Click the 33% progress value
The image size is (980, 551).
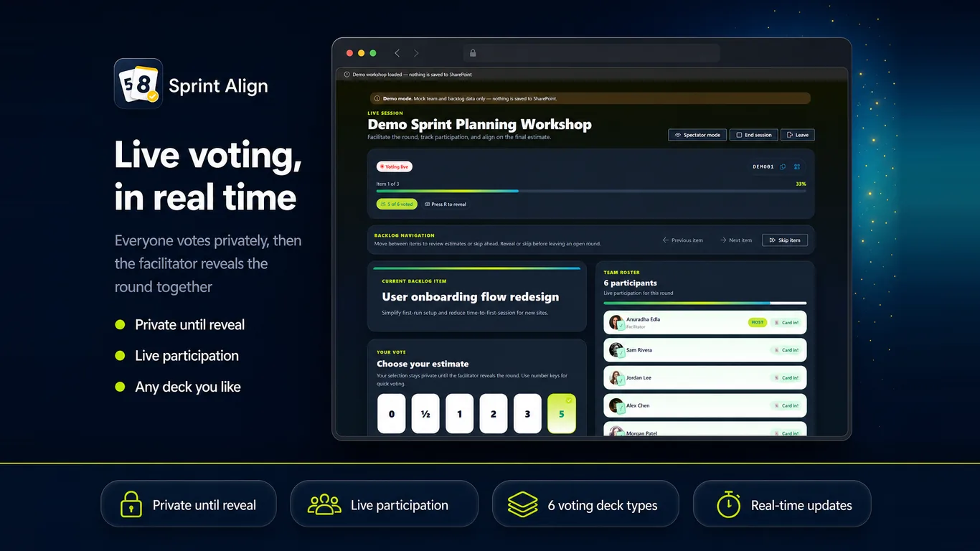point(801,184)
